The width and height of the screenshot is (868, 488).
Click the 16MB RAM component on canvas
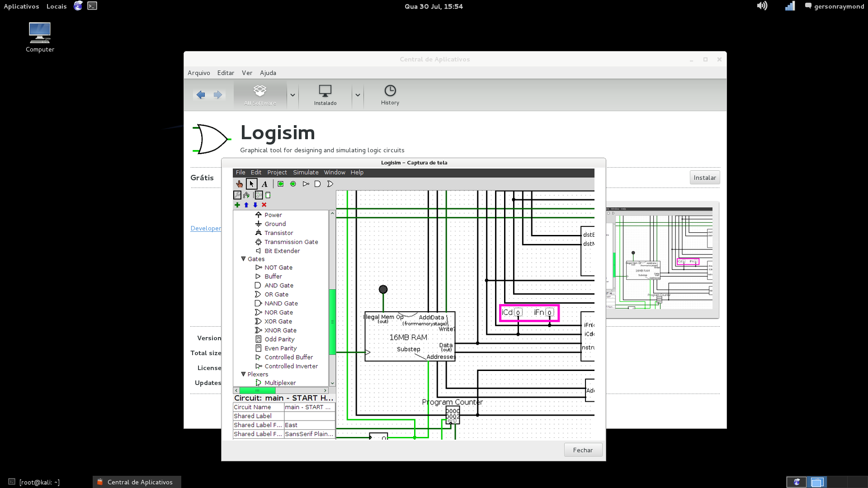(x=410, y=336)
